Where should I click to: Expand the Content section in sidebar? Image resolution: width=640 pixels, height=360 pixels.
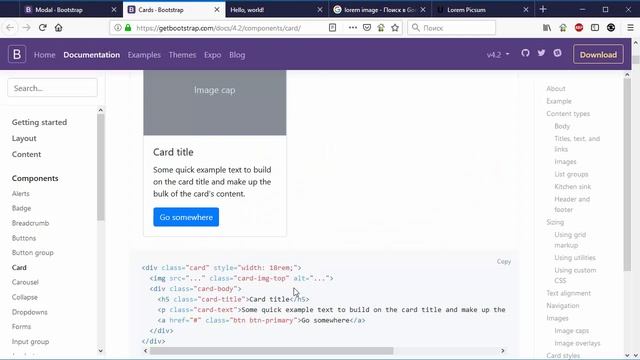point(27,154)
